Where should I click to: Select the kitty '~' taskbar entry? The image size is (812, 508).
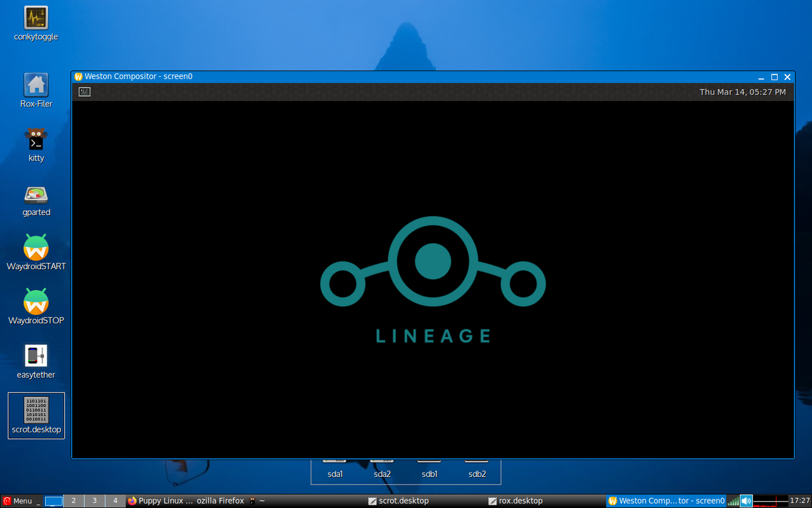click(x=257, y=501)
